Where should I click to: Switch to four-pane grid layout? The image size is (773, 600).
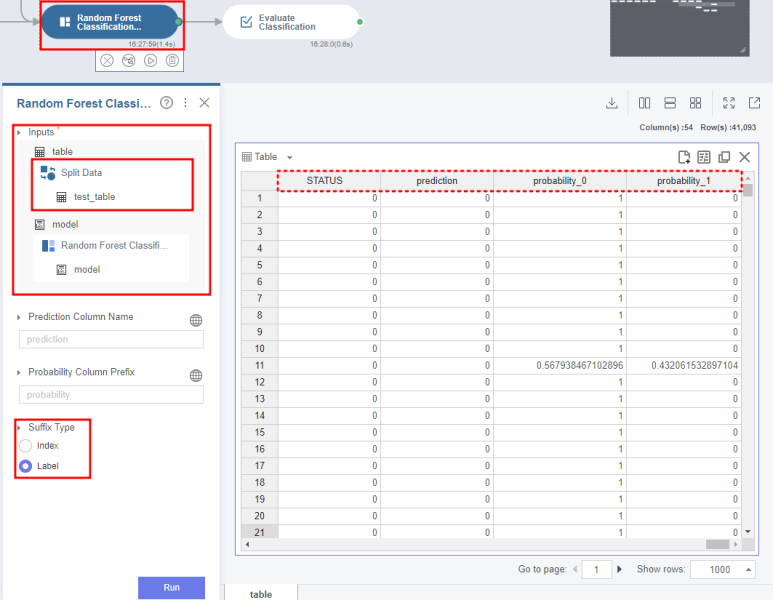pyautogui.click(x=695, y=103)
